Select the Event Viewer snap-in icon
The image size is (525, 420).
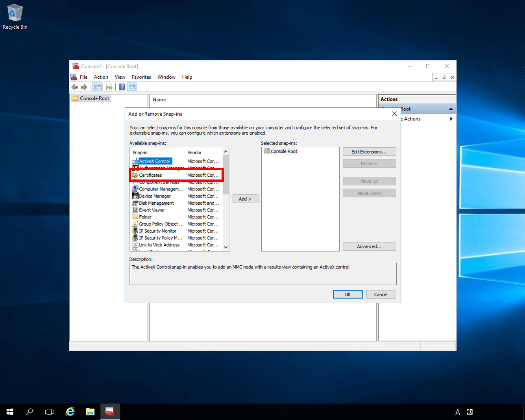coord(135,210)
